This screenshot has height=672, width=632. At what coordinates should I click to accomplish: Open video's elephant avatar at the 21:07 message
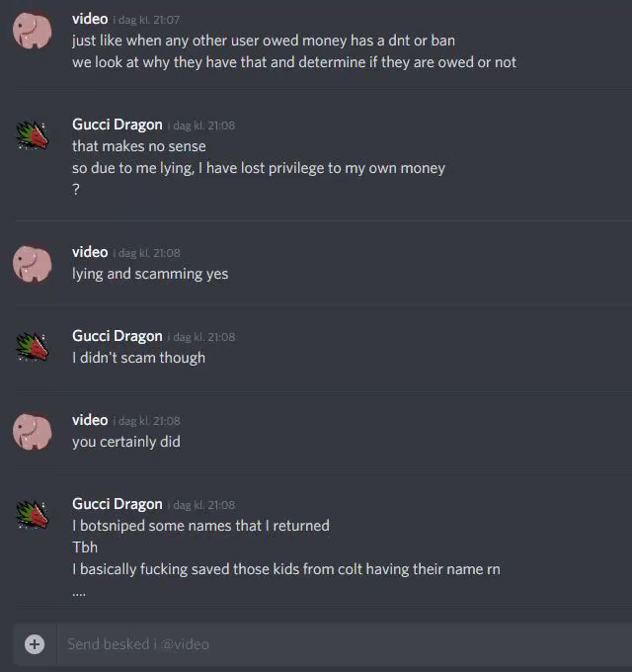point(33,31)
